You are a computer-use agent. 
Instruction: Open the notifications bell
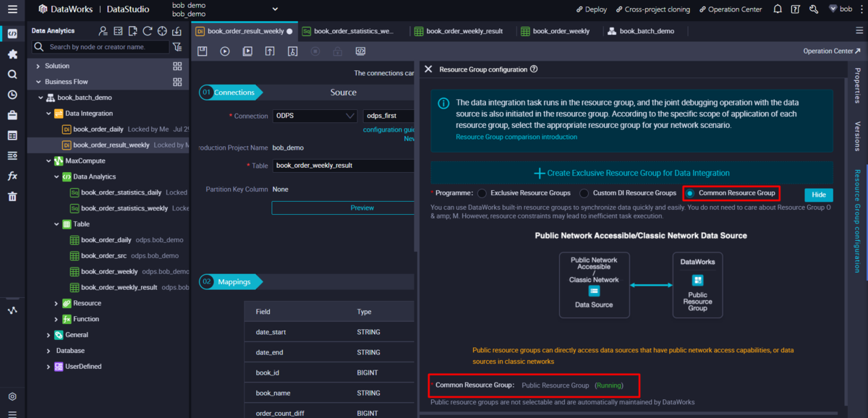[778, 9]
